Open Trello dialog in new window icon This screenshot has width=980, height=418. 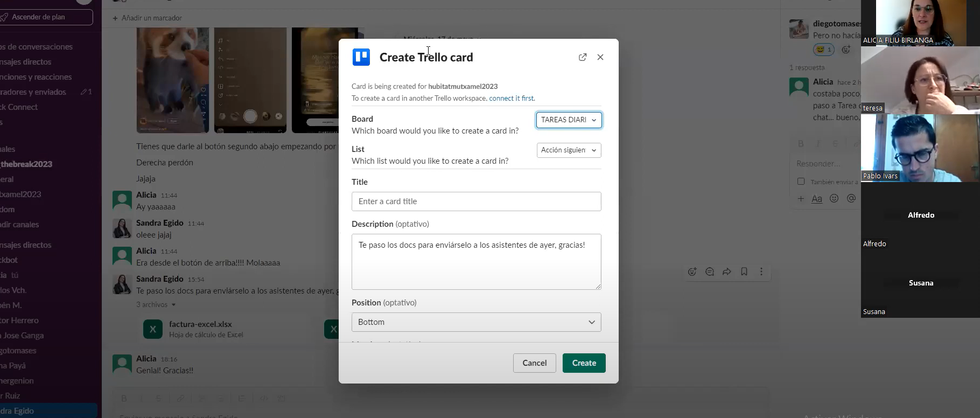583,57
